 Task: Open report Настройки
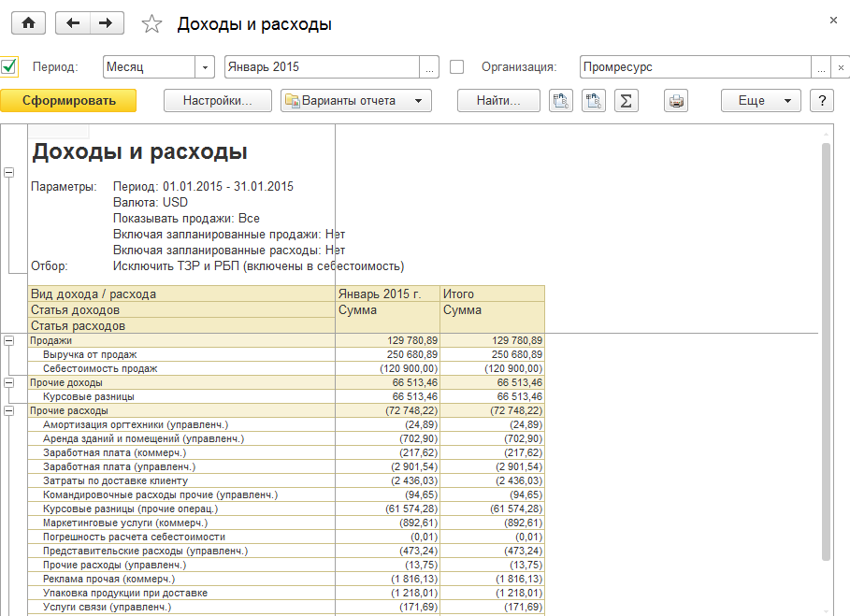click(217, 101)
